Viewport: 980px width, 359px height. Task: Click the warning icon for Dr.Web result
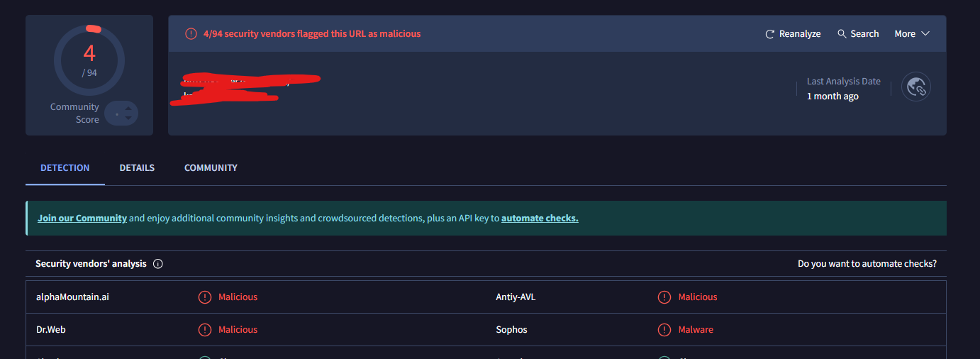205,330
